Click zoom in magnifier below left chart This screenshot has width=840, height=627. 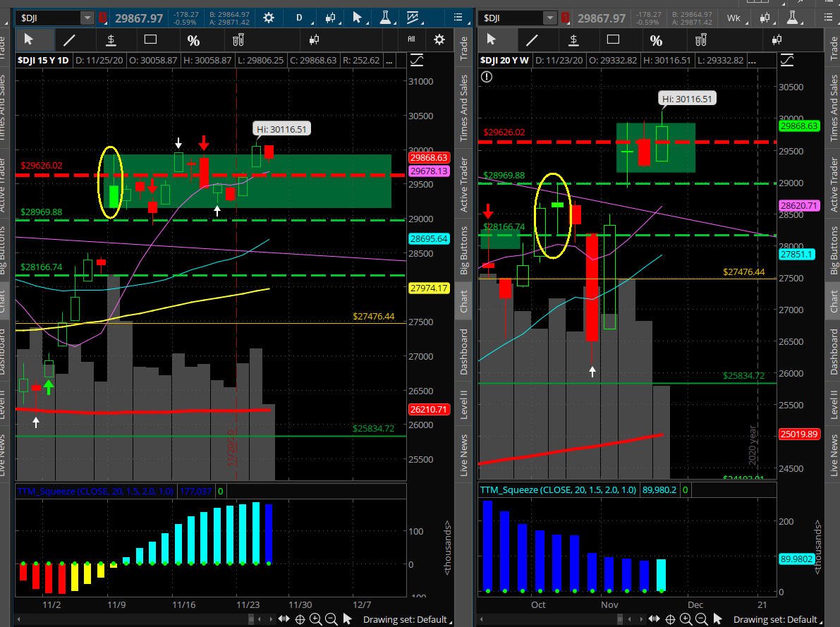point(315,619)
